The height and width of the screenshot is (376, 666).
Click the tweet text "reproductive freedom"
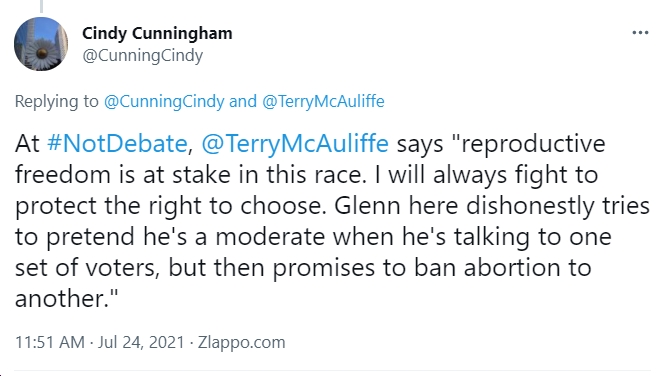click(x=310, y=159)
